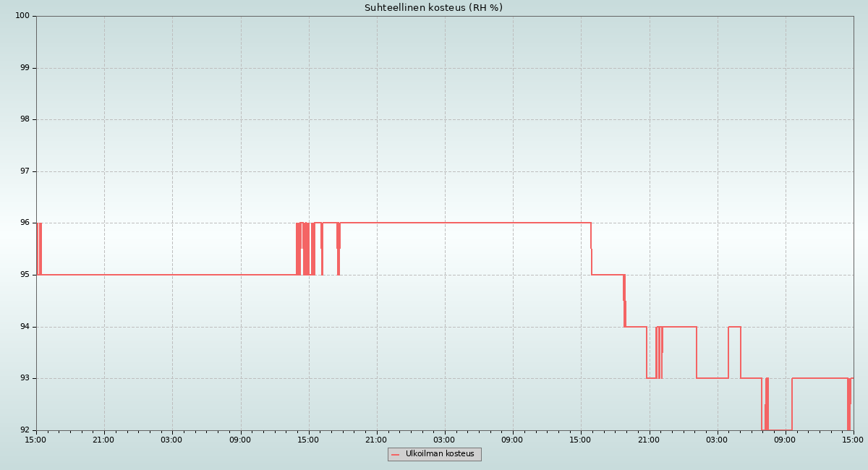The height and width of the screenshot is (470, 868).
Task: Click the 98 y-axis tick label
Action: 25,119
